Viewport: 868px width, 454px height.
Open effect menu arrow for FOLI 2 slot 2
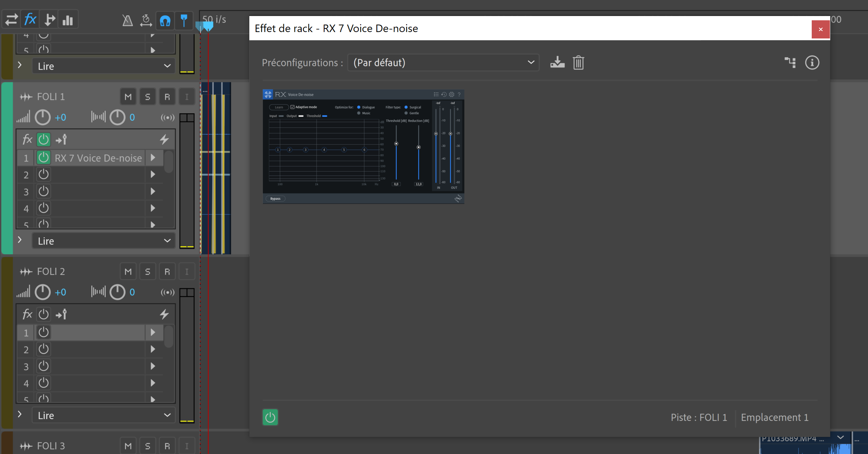[x=153, y=349]
